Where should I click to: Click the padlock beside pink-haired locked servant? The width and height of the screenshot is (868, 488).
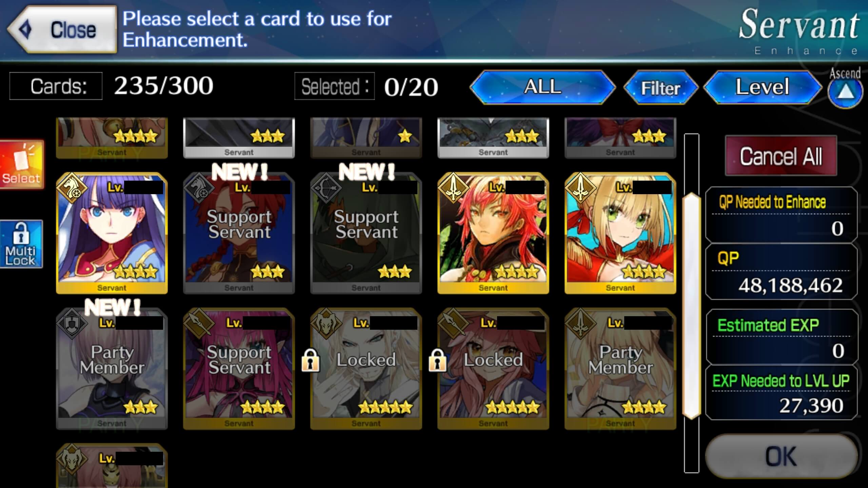coord(437,361)
